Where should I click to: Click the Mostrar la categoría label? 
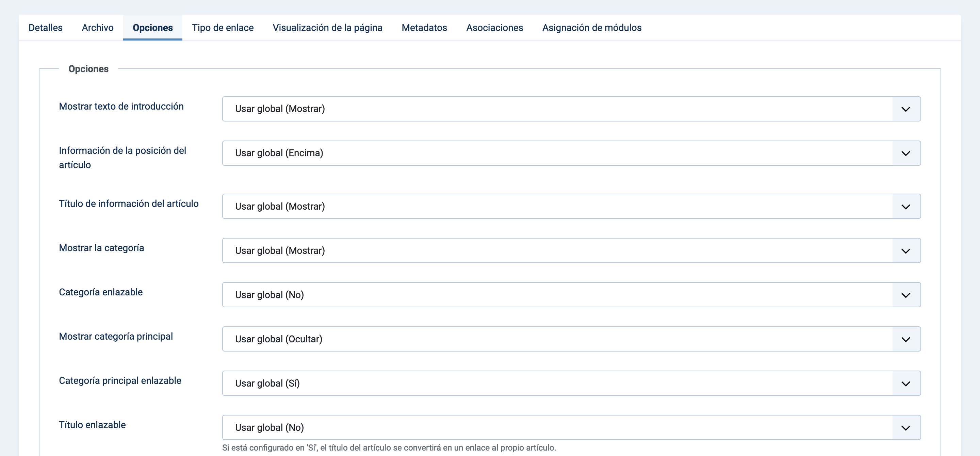(101, 248)
